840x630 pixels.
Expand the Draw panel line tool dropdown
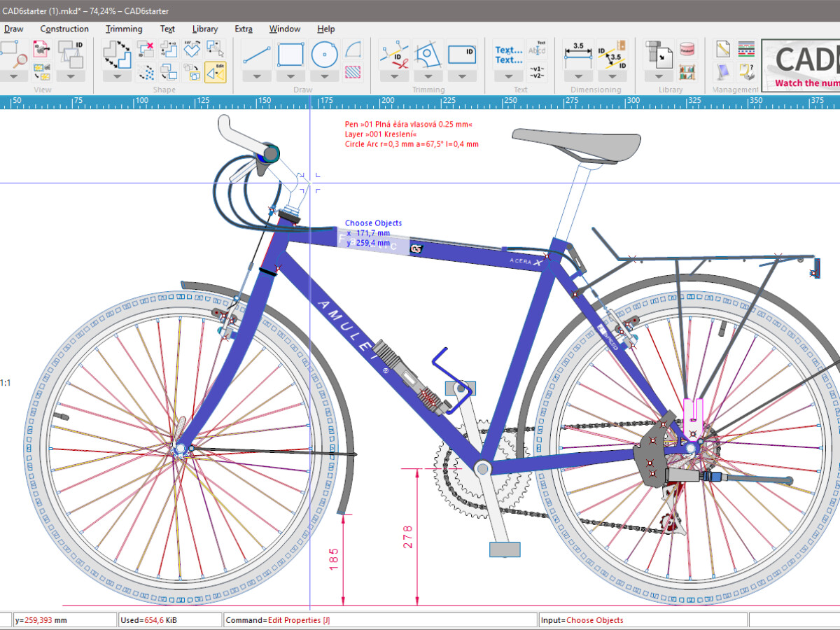255,76
